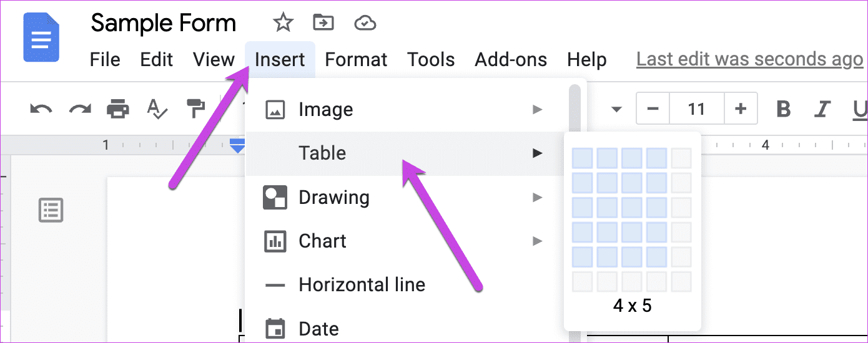Click the Google Docs home icon

tap(41, 37)
